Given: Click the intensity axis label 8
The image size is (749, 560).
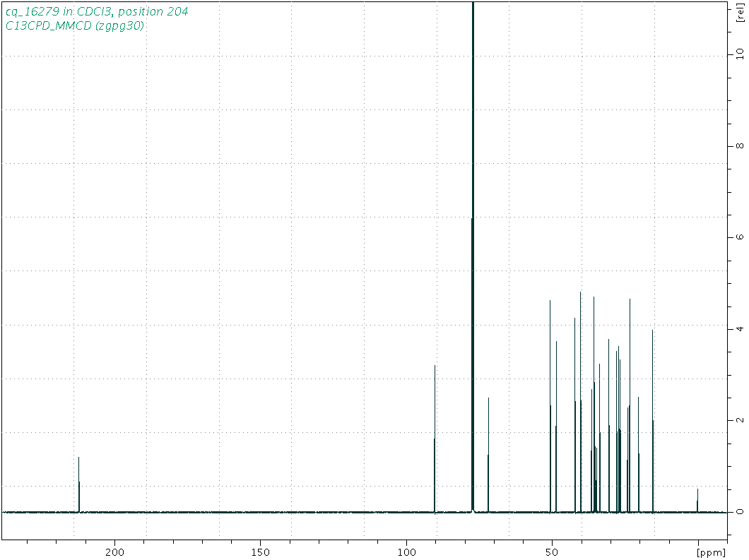Looking at the screenshot, I should pyautogui.click(x=740, y=146).
